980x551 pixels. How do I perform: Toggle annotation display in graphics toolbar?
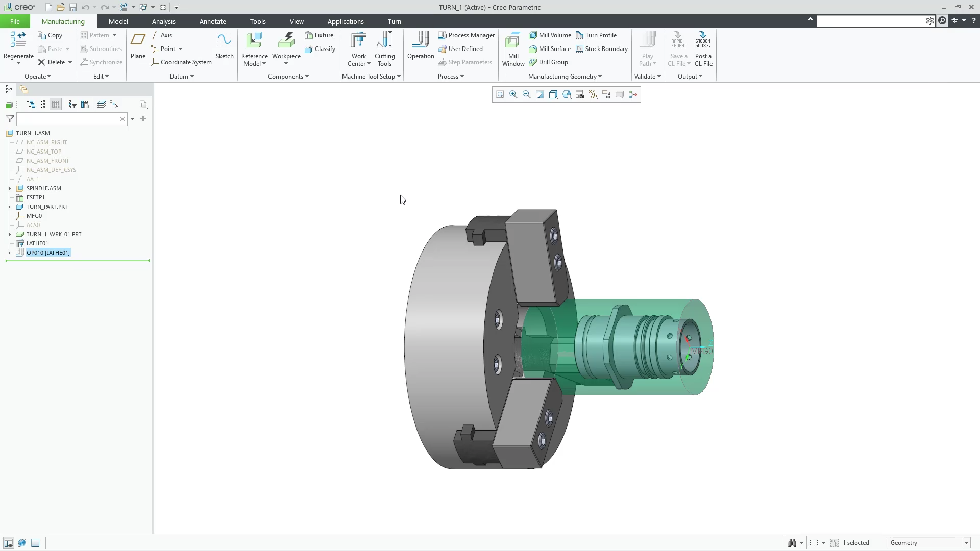(x=606, y=95)
